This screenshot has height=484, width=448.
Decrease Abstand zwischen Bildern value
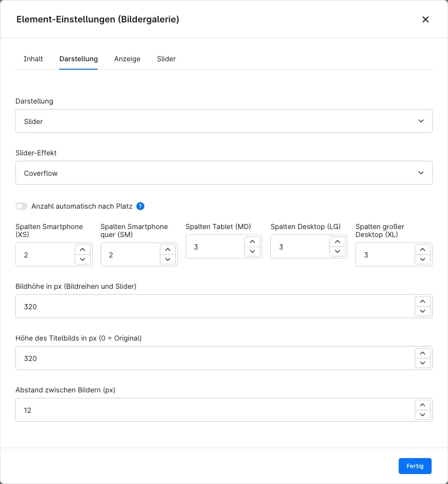pyautogui.click(x=423, y=415)
